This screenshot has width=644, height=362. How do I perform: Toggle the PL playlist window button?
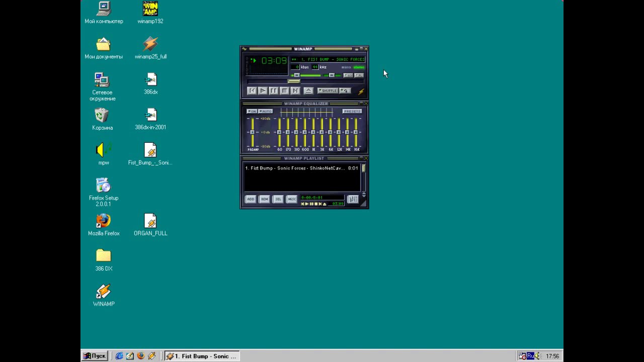(359, 75)
